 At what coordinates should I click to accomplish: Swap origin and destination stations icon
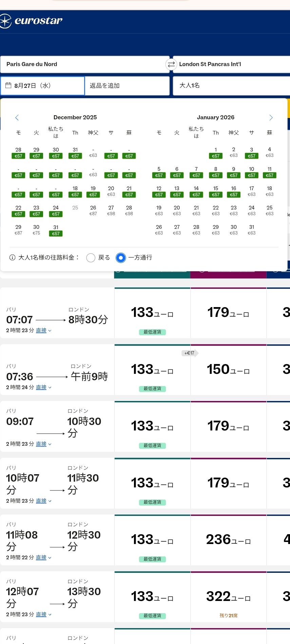(x=171, y=64)
